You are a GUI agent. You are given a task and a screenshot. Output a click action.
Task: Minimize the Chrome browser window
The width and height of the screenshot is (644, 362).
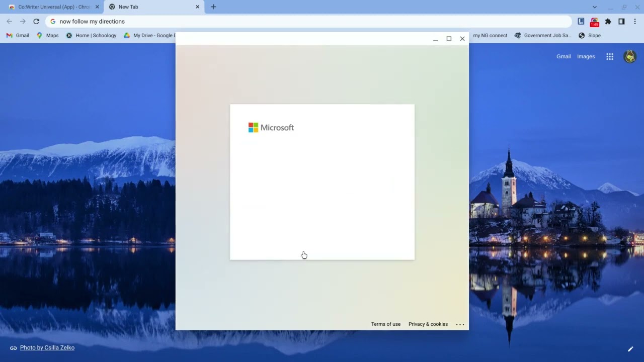point(610,7)
